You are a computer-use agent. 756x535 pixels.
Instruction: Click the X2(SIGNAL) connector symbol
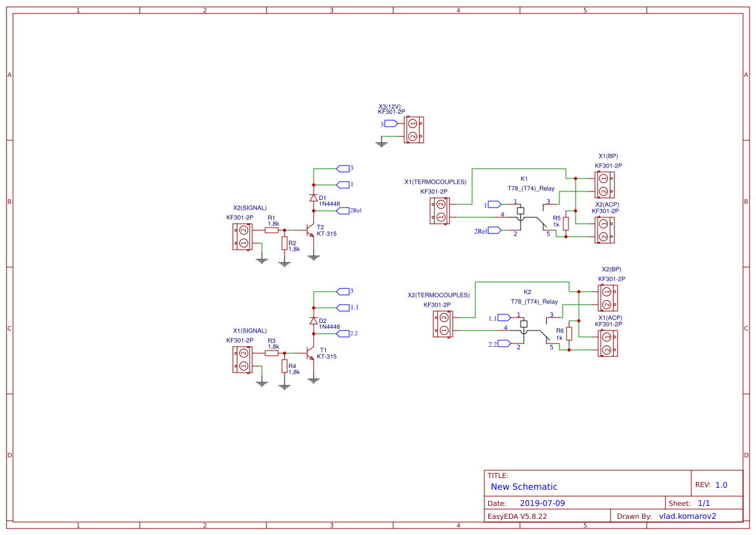[243, 236]
